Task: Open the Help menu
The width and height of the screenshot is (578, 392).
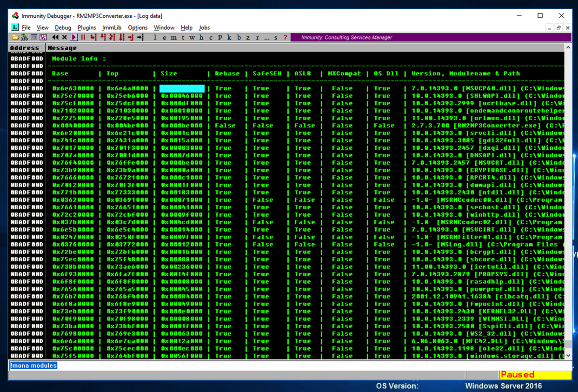Action: (186, 27)
